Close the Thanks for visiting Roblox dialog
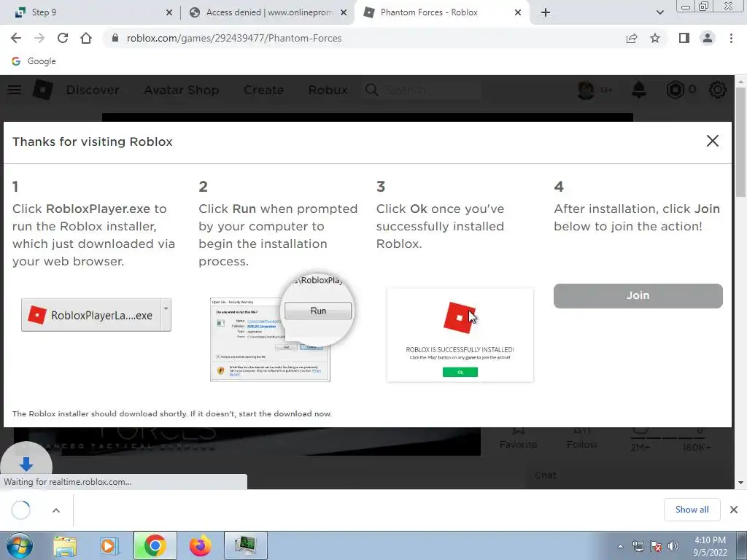Viewport: 747px width, 560px height. (713, 141)
